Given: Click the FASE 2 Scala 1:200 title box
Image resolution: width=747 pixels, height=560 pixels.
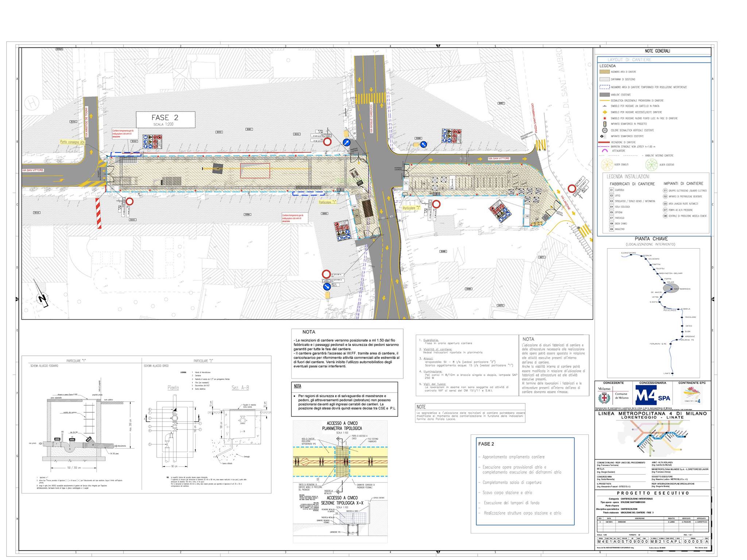Looking at the screenshot, I should pos(166,120).
